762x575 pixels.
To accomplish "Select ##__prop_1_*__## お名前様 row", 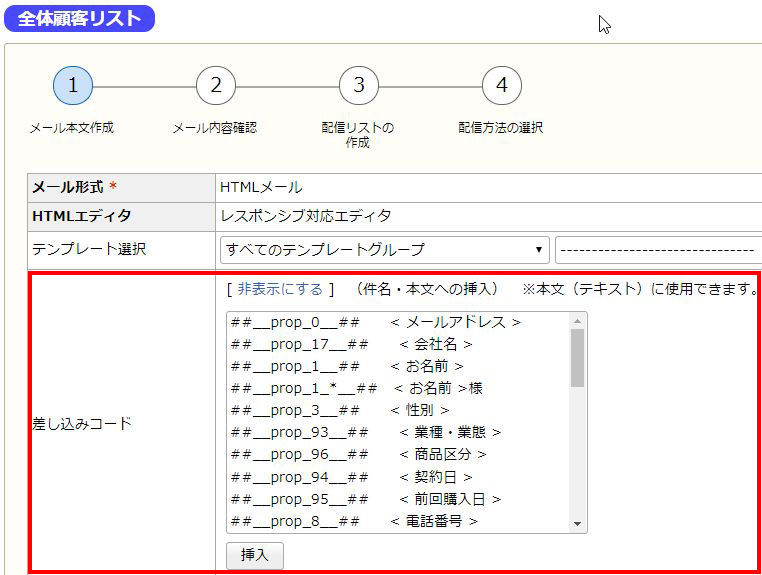I will tap(398, 388).
